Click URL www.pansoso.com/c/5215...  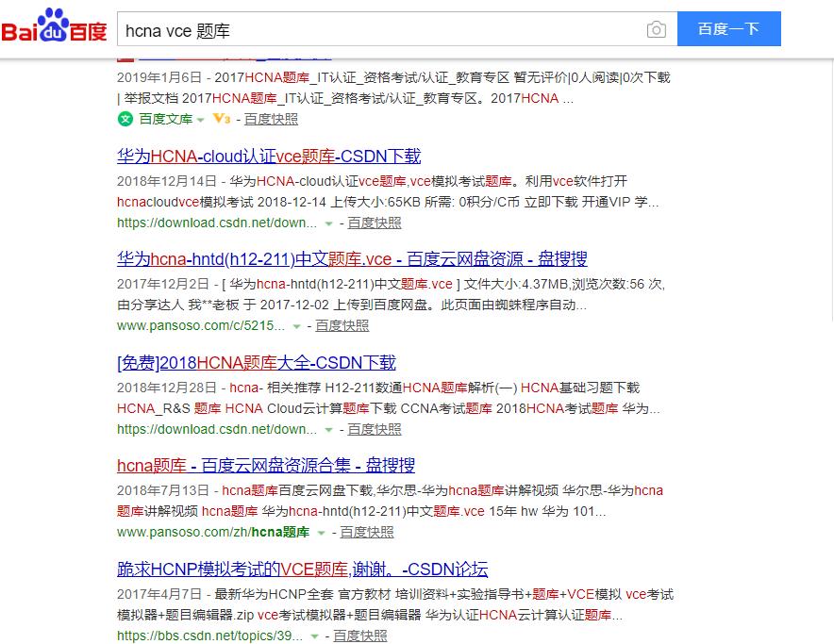coord(201,325)
